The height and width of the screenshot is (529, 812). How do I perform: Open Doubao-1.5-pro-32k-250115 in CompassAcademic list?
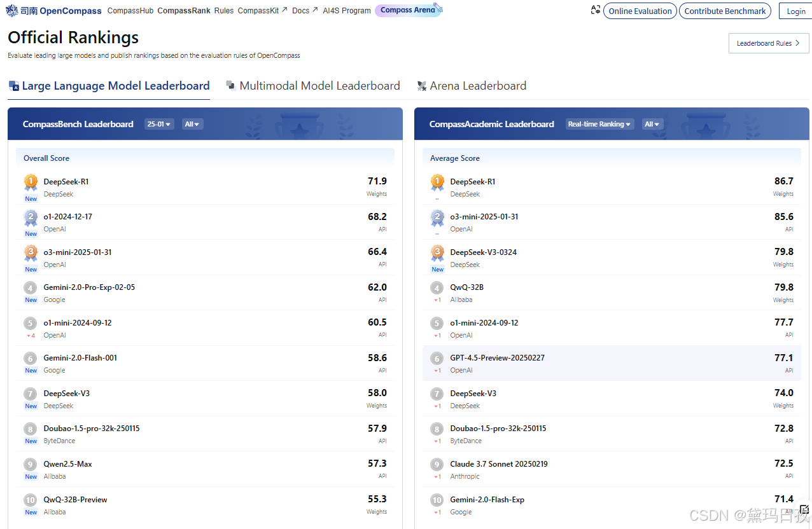(x=612, y=434)
